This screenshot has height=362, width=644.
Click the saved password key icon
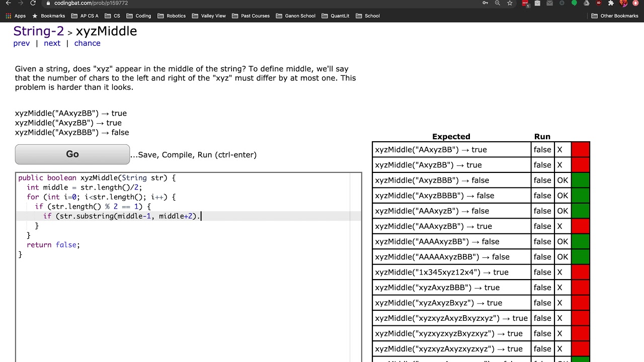[485, 3]
